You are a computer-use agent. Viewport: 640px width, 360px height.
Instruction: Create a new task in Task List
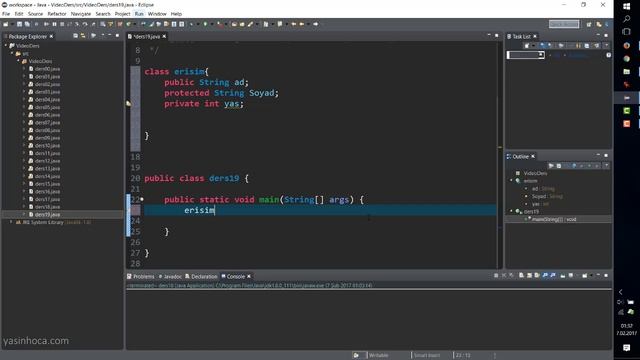[x=527, y=45]
